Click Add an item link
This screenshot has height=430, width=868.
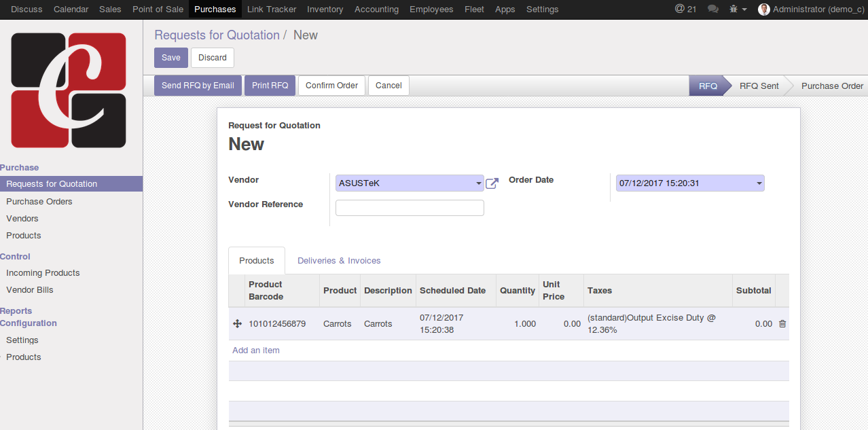click(256, 351)
